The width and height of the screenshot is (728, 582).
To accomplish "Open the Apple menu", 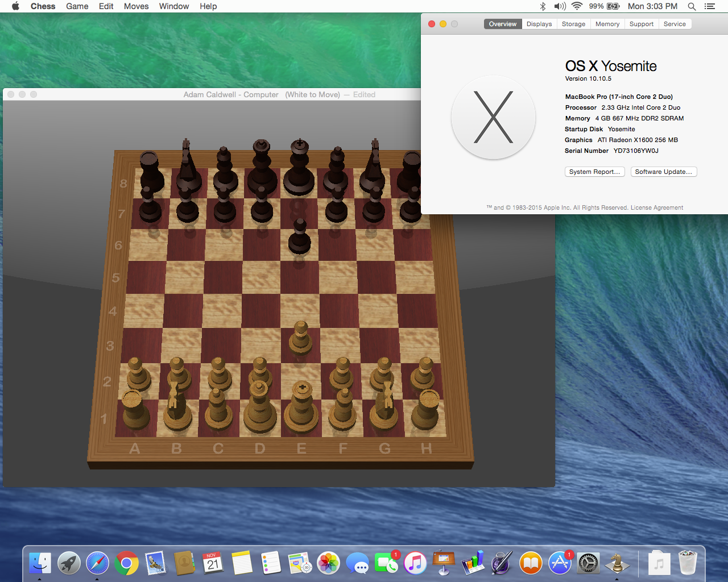I will coord(15,6).
